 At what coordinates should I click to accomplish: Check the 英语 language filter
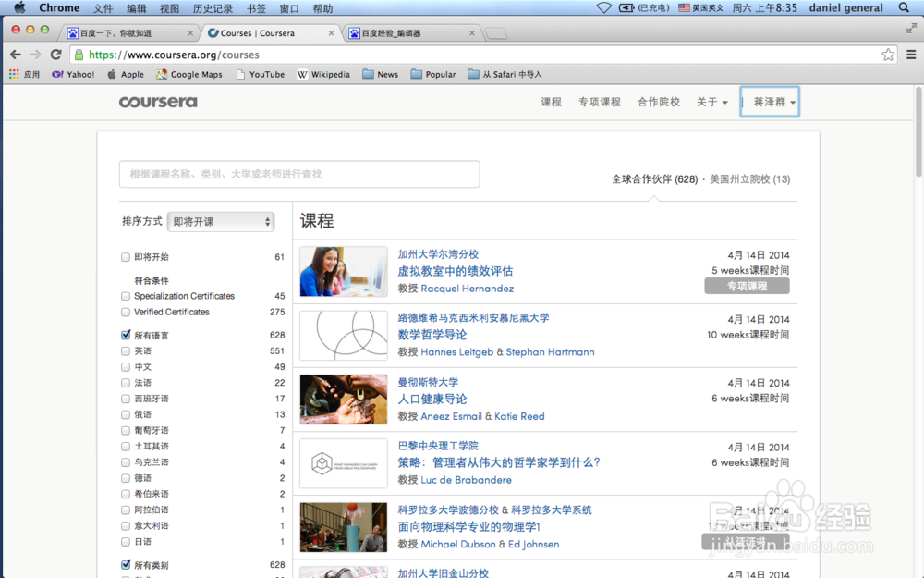(x=126, y=350)
